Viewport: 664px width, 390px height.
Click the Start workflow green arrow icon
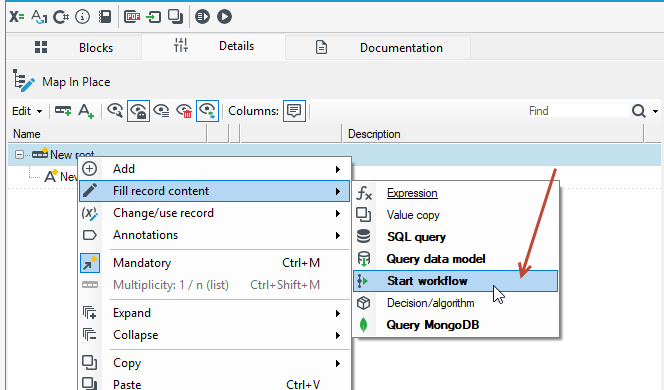pos(362,281)
